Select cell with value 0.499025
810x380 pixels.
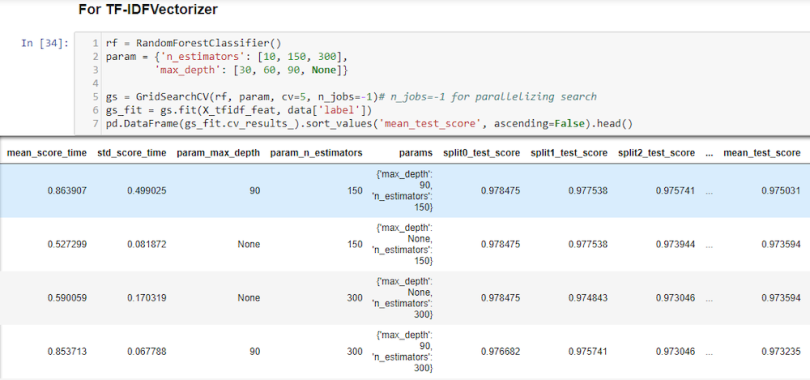coord(147,191)
